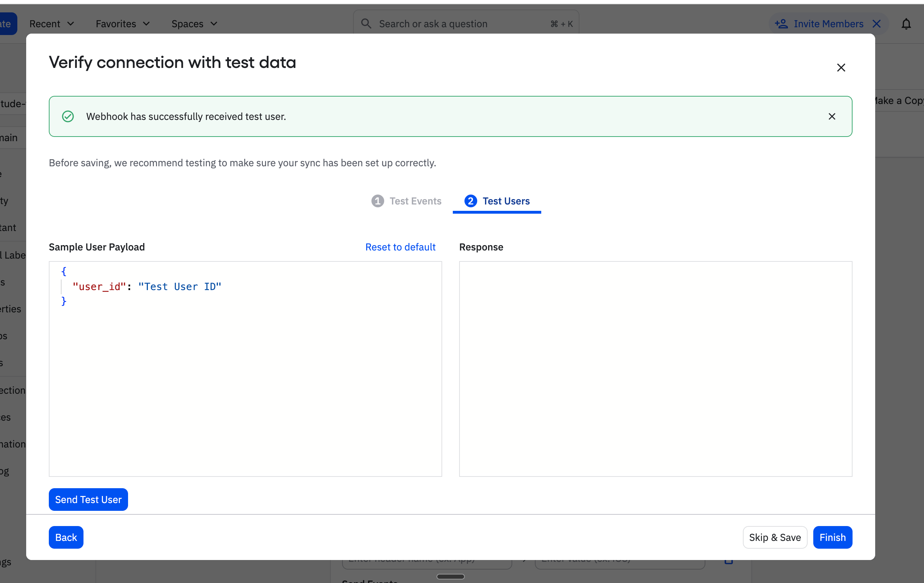Click the Response heading label
The image size is (924, 583).
[x=481, y=247]
